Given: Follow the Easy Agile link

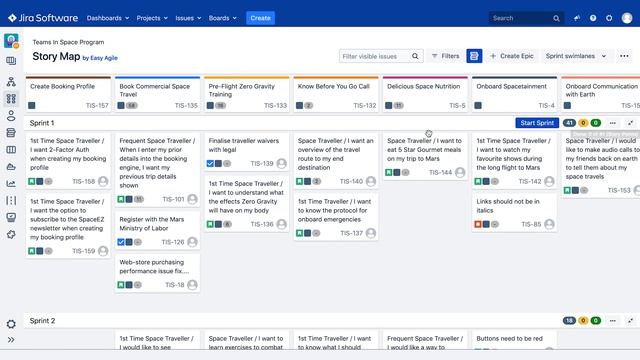Looking at the screenshot, I should [x=104, y=58].
